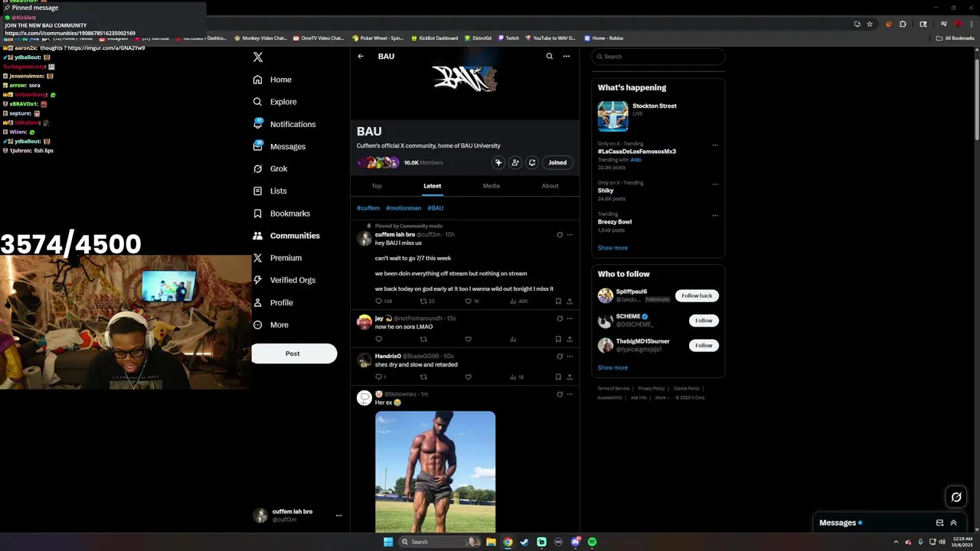Open the floating Grok button
This screenshot has width=980, height=551.
click(956, 497)
